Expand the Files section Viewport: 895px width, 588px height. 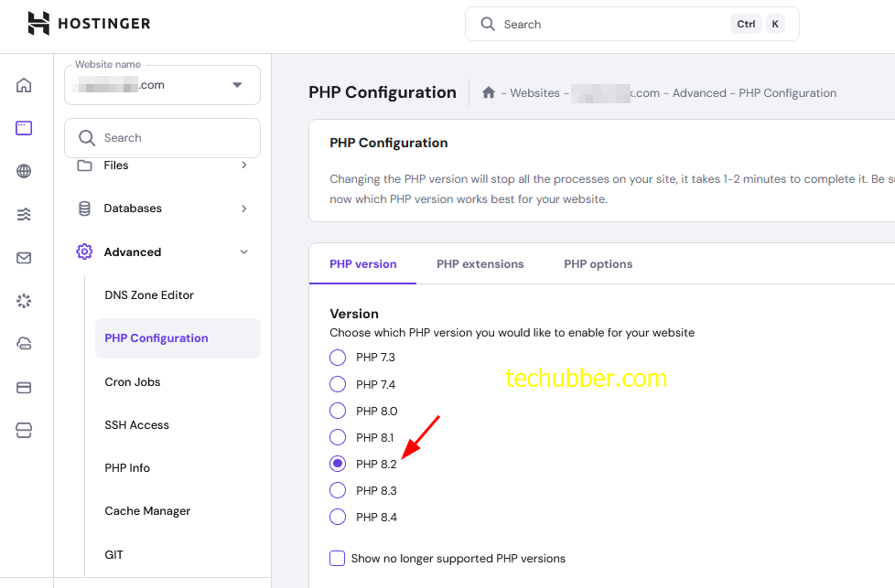pos(162,166)
